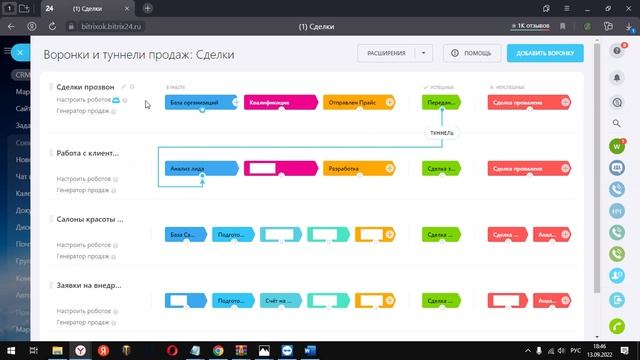Click the Добавить воронку button

pyautogui.click(x=545, y=53)
